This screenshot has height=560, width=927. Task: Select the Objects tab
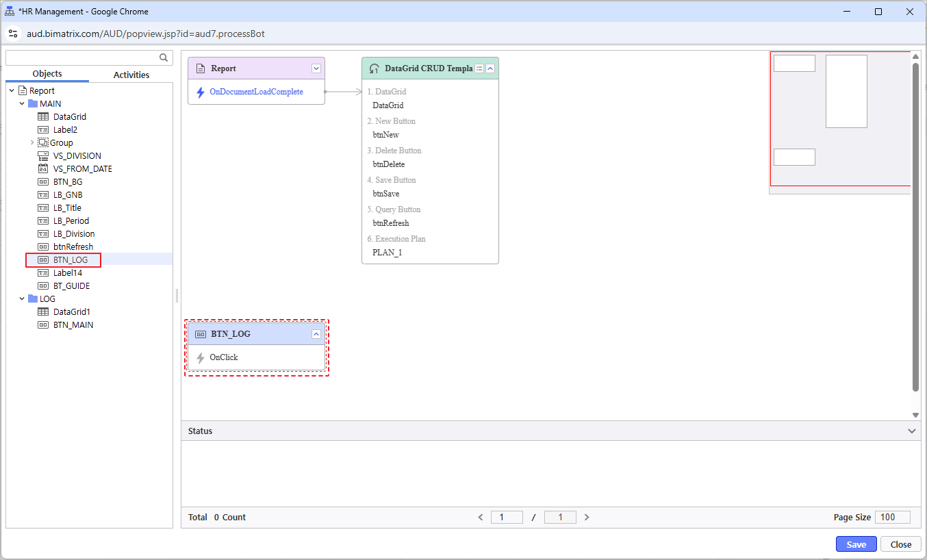(47, 74)
